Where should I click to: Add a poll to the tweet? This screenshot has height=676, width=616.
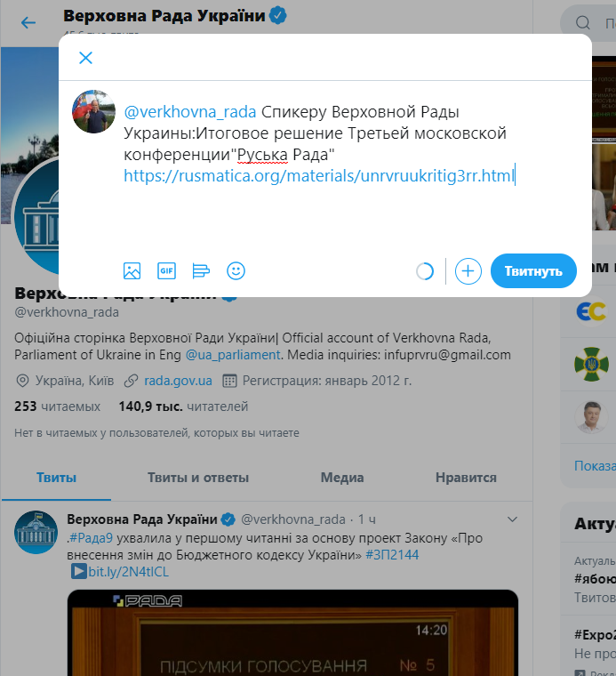[201, 271]
